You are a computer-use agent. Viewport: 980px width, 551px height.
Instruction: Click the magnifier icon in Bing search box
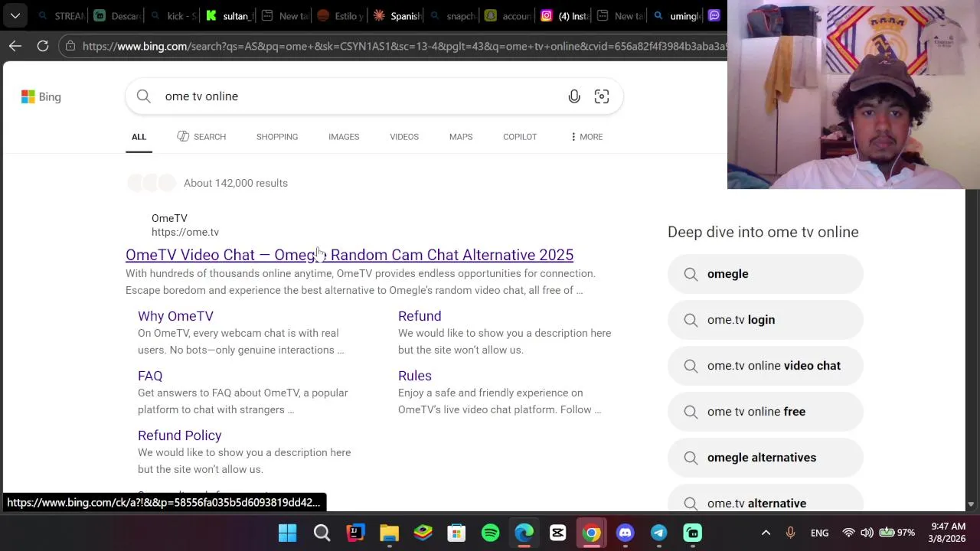[x=143, y=96]
